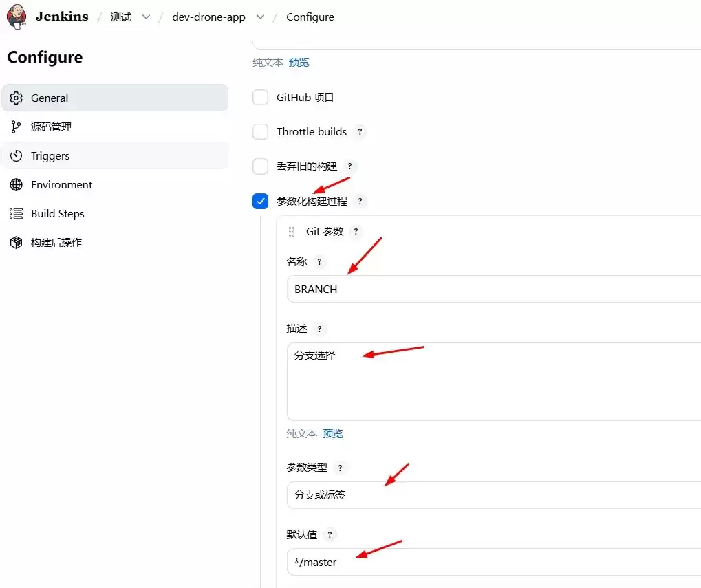
Task: Expand the 测试 breadcrumb dropdown chevron
Action: (x=146, y=17)
